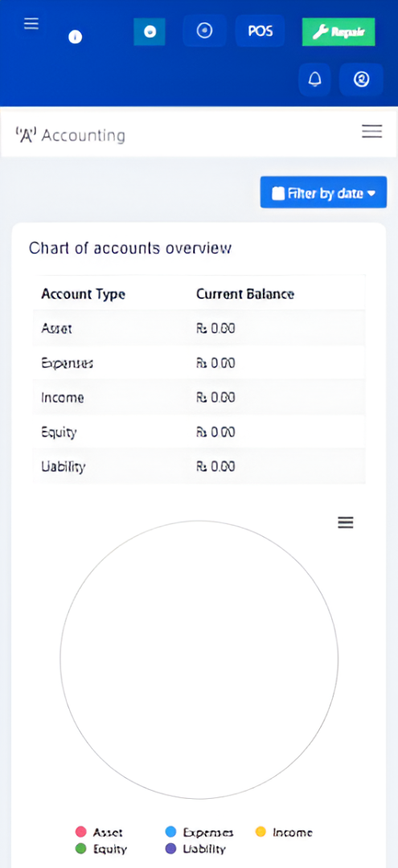Select the Liability row in table
Image resolution: width=398 pixels, height=868 pixels.
199,466
